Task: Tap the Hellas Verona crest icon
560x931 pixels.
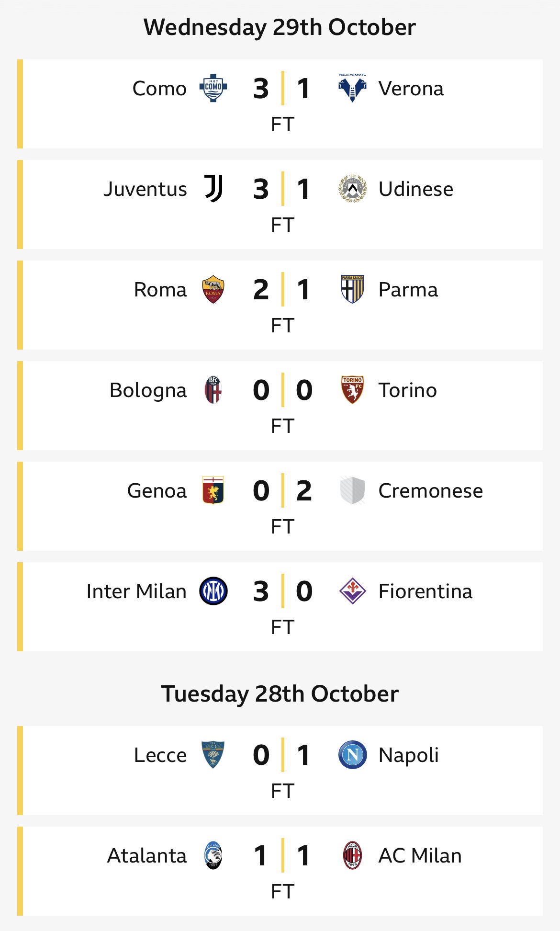Action: click(352, 89)
